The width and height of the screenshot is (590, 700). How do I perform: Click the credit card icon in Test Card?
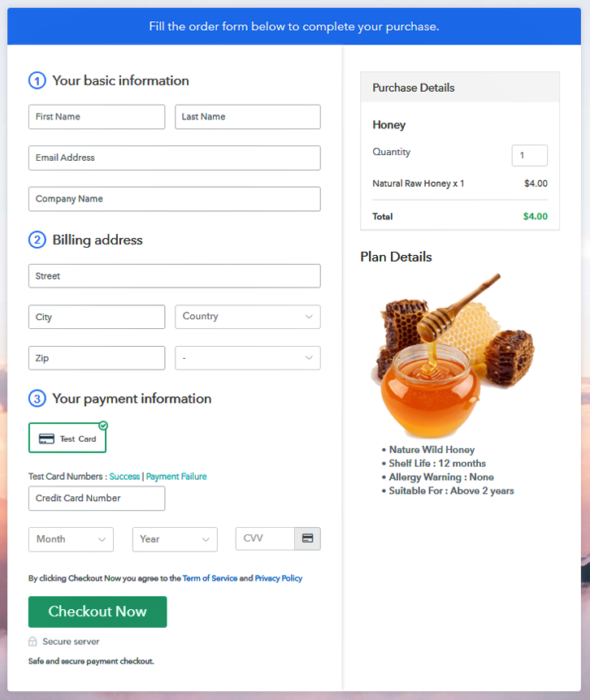(46, 439)
